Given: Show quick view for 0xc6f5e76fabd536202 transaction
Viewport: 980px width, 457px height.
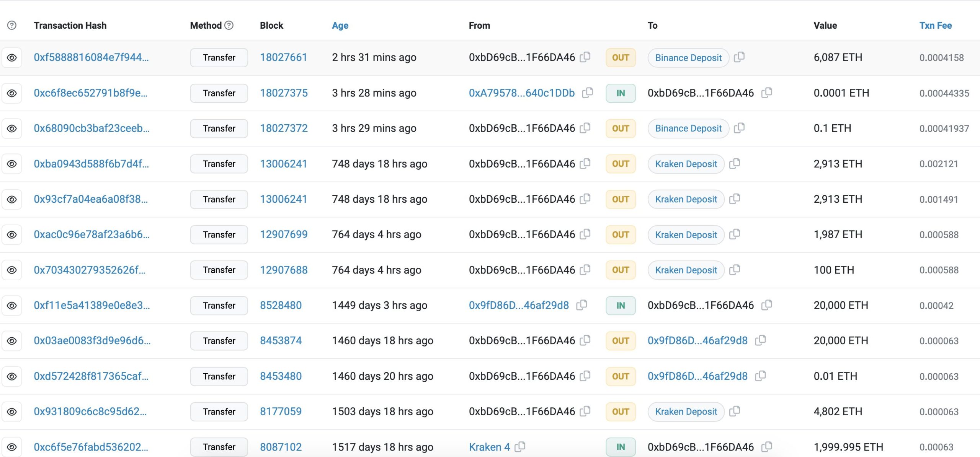Looking at the screenshot, I should pyautogui.click(x=12, y=447).
